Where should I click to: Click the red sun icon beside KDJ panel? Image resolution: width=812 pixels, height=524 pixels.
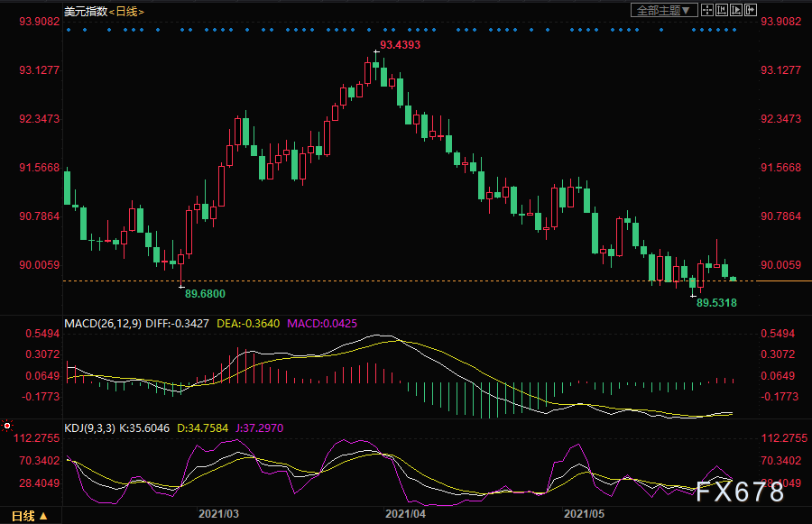coord(6,426)
